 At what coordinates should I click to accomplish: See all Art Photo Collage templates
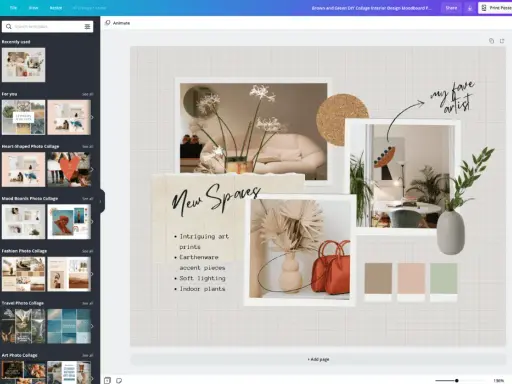pyautogui.click(x=88, y=355)
